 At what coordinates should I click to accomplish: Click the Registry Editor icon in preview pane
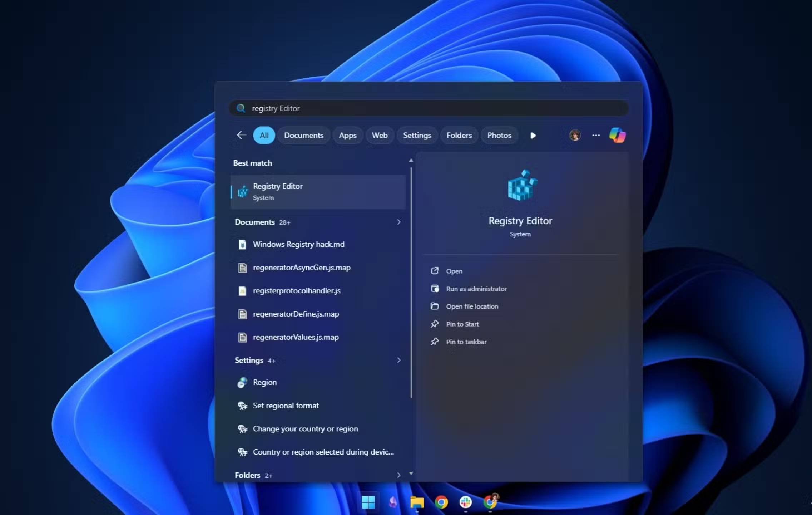coord(520,186)
